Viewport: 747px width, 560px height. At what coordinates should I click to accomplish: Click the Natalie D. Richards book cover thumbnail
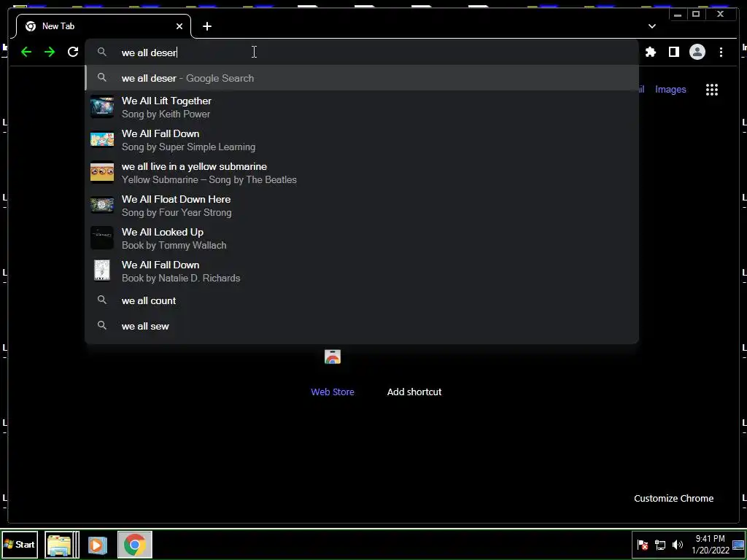pos(102,271)
